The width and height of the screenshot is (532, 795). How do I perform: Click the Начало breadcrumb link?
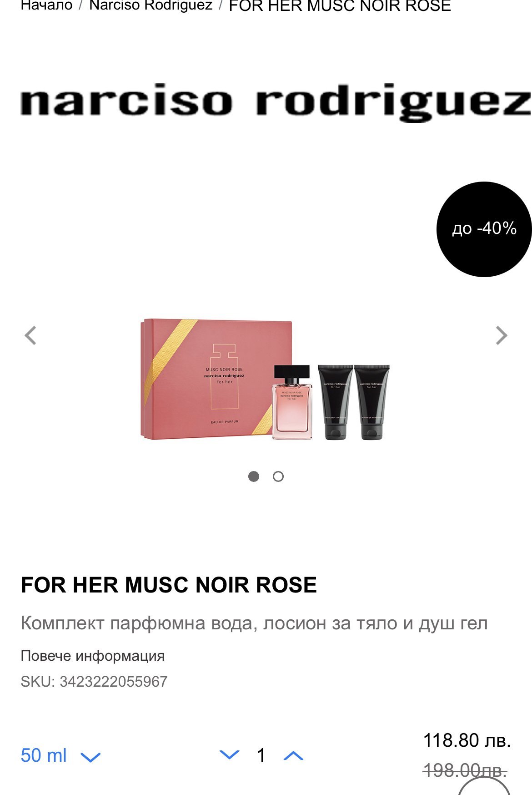[47, 5]
